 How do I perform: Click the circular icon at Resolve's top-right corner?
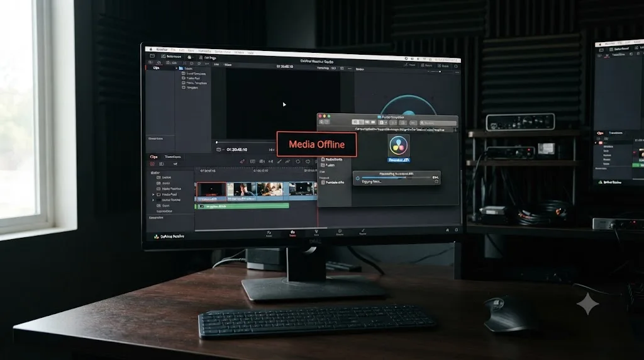455,65
